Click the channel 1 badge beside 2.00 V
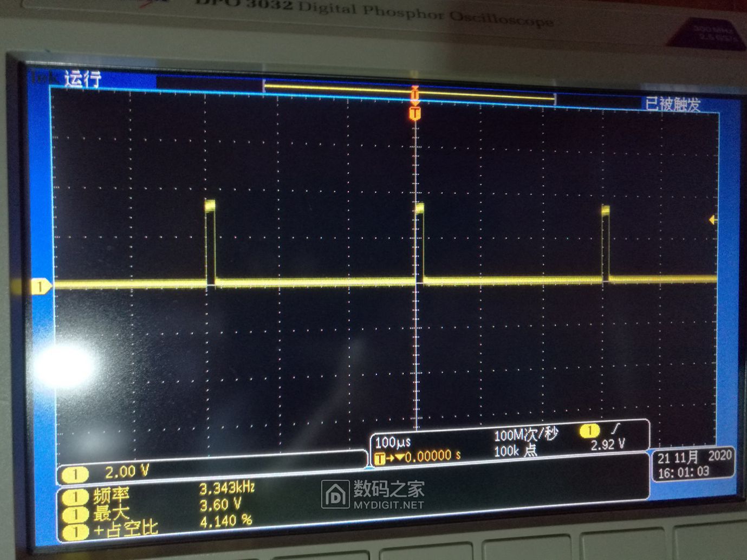 point(75,475)
